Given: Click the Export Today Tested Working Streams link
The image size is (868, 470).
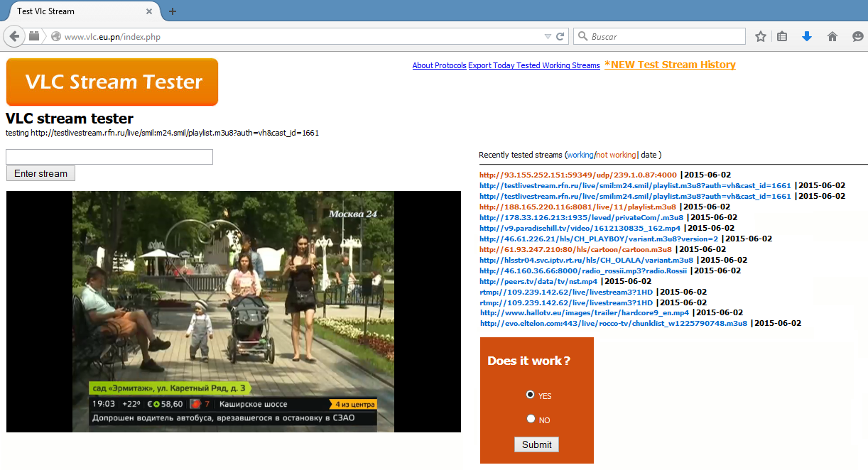Looking at the screenshot, I should (534, 65).
